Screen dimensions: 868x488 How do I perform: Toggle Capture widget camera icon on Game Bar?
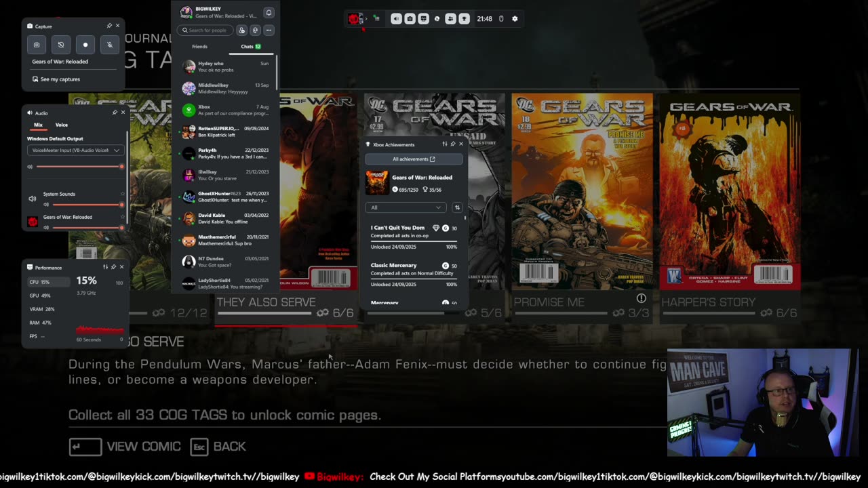(x=410, y=19)
